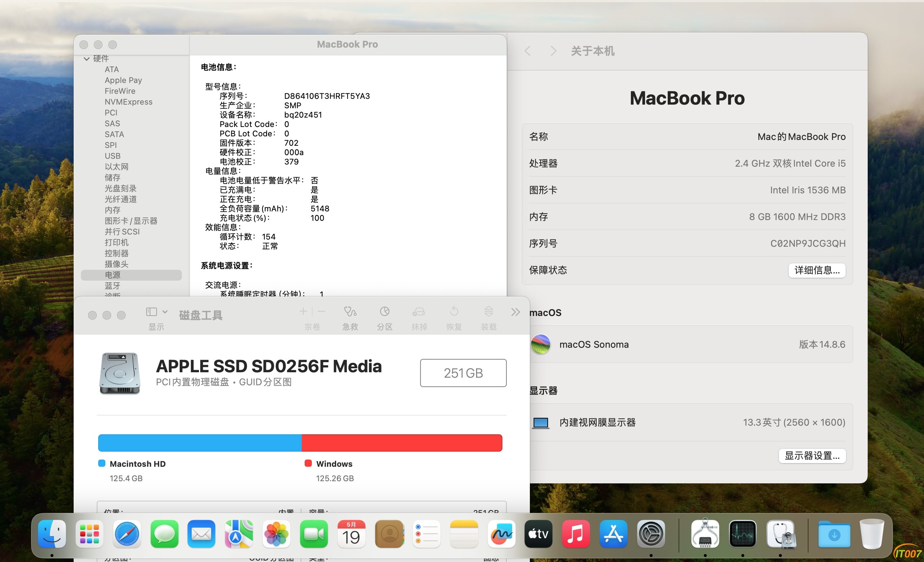Open the Disk Utility view (显示) dropdown
This screenshot has width=924, height=562.
click(156, 312)
